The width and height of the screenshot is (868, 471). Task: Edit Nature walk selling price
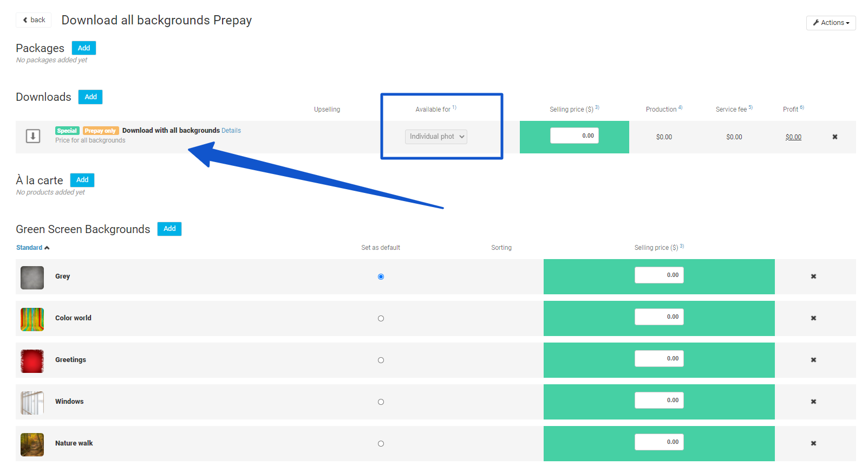659,442
